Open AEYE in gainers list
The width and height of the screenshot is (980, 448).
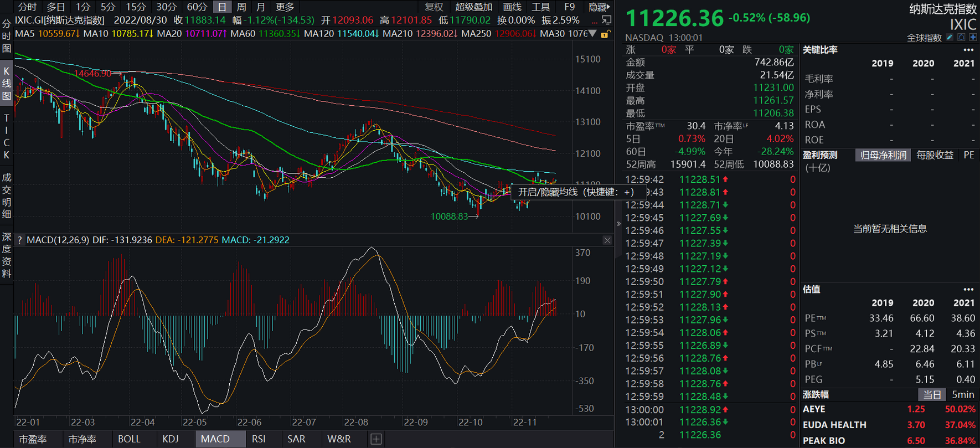click(814, 409)
